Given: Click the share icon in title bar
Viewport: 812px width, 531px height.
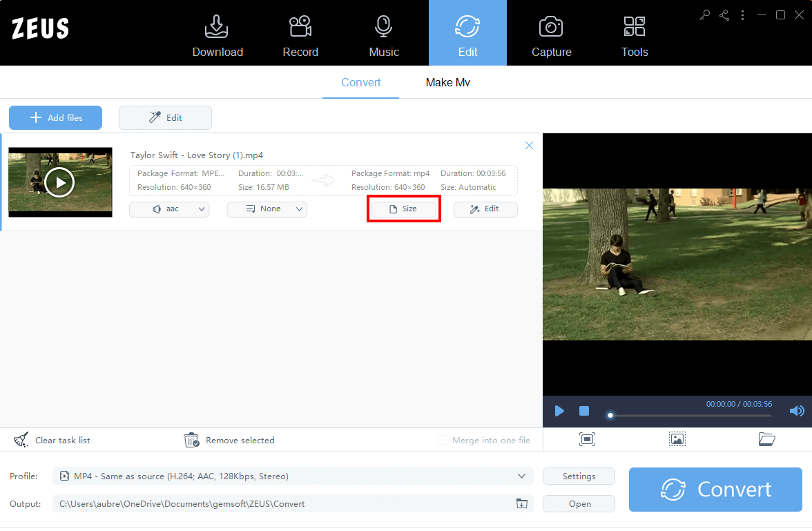Looking at the screenshot, I should (x=724, y=15).
